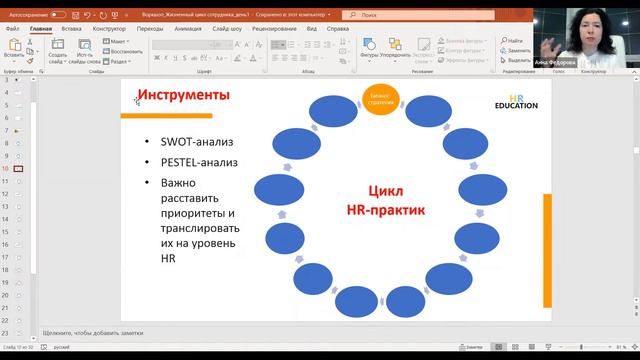The height and width of the screenshot is (360, 640).
Task: Create a new slide with Создать слайд
Action: tap(58, 51)
